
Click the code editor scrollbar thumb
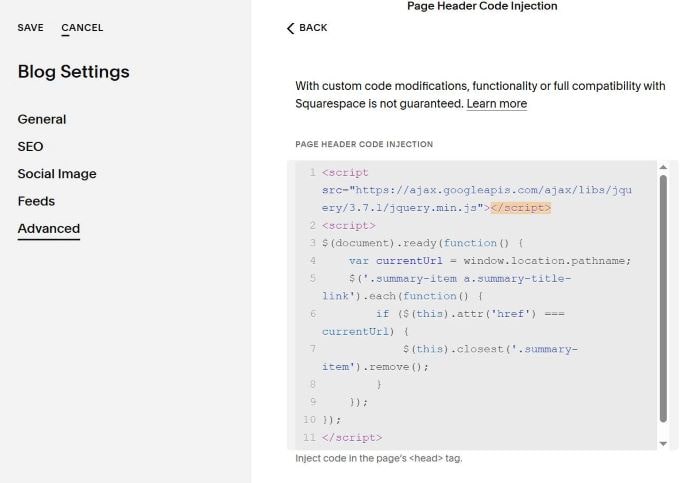[663, 298]
